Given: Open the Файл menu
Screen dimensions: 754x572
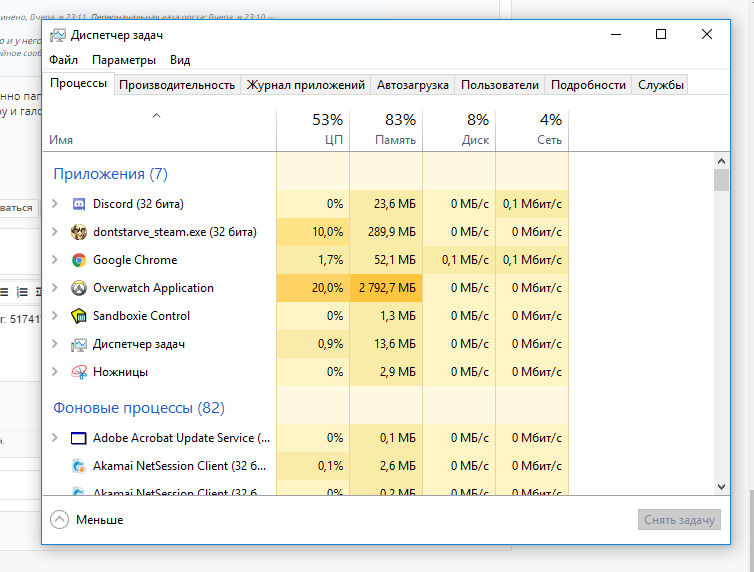Looking at the screenshot, I should pos(63,60).
